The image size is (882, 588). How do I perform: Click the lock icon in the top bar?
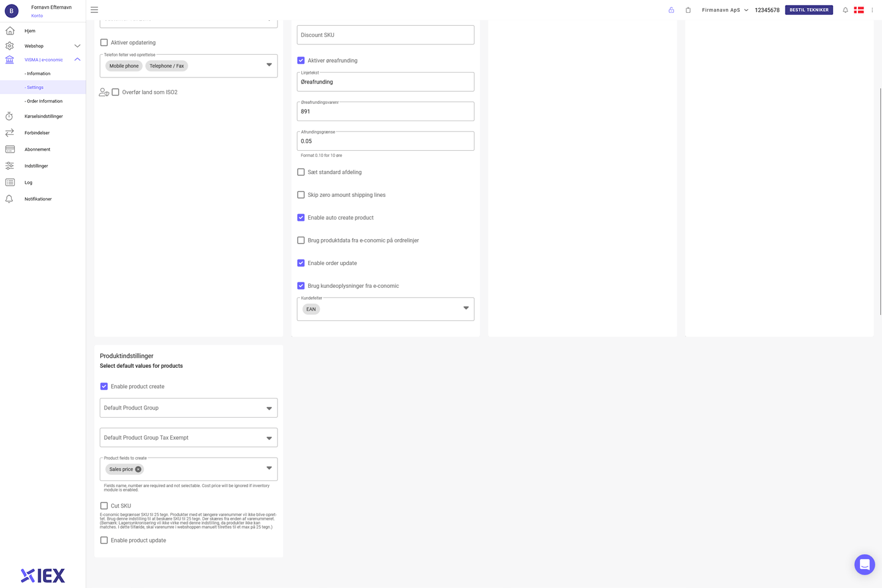tap(671, 10)
